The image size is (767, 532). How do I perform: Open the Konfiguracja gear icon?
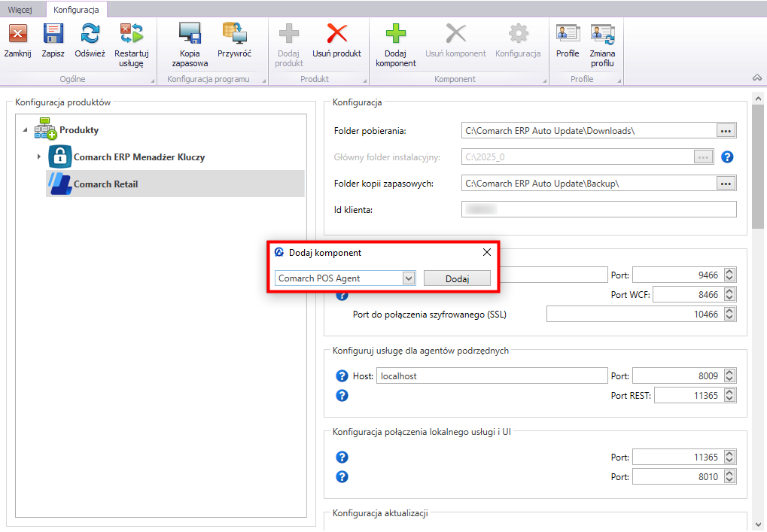(518, 34)
